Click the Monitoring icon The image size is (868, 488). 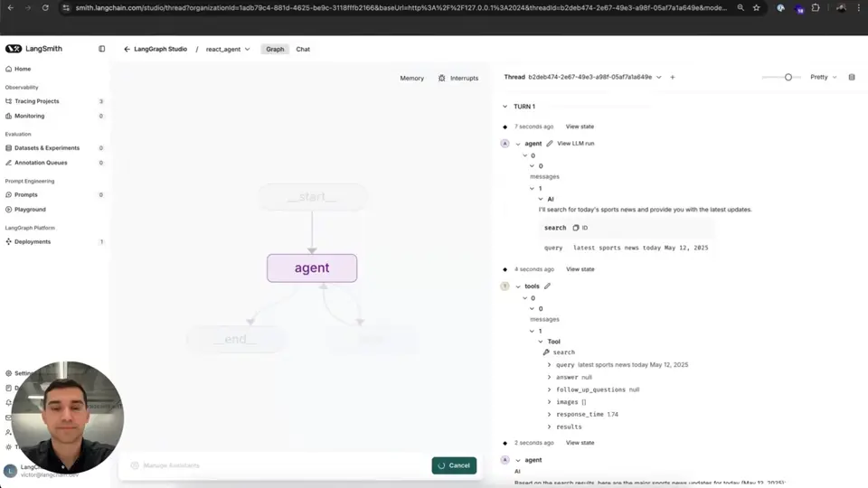[x=8, y=117]
